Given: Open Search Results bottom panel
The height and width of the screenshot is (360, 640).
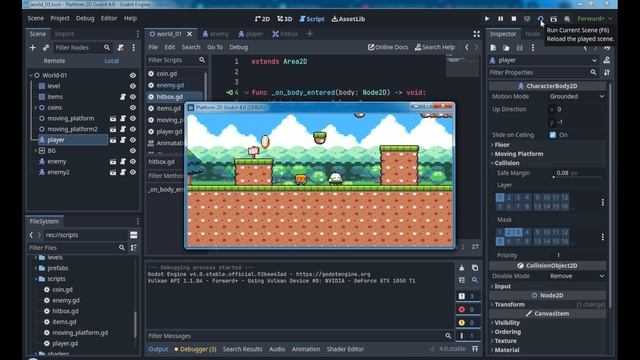Looking at the screenshot, I should (242, 349).
